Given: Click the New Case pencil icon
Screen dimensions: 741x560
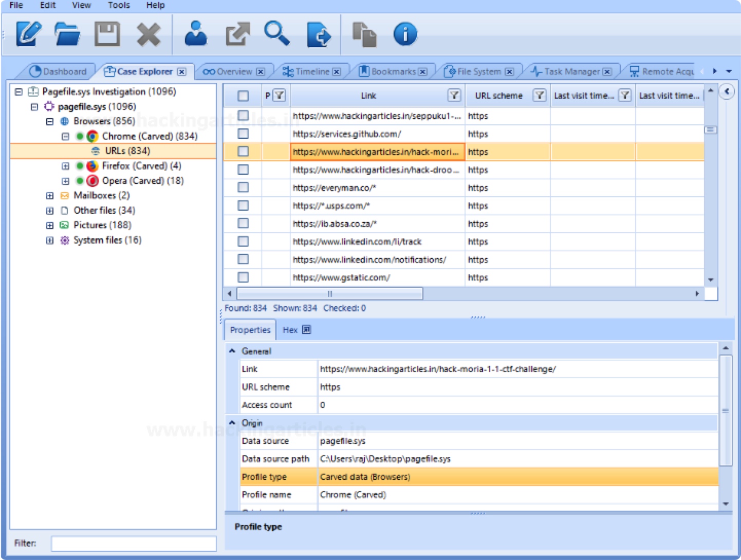Looking at the screenshot, I should [x=28, y=34].
